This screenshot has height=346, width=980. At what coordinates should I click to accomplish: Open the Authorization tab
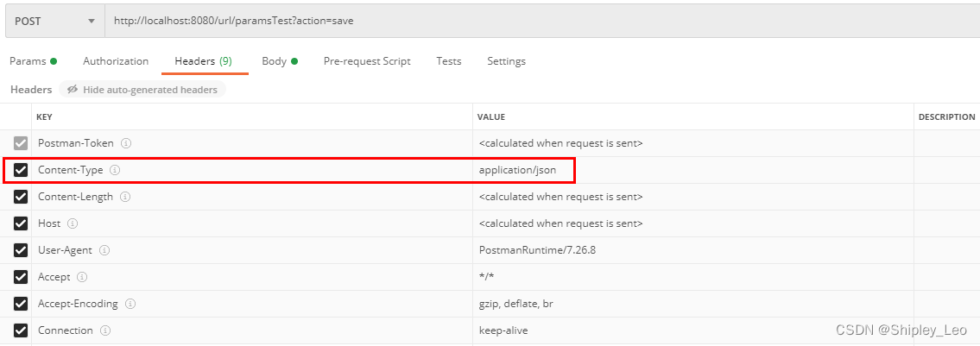coord(116,61)
